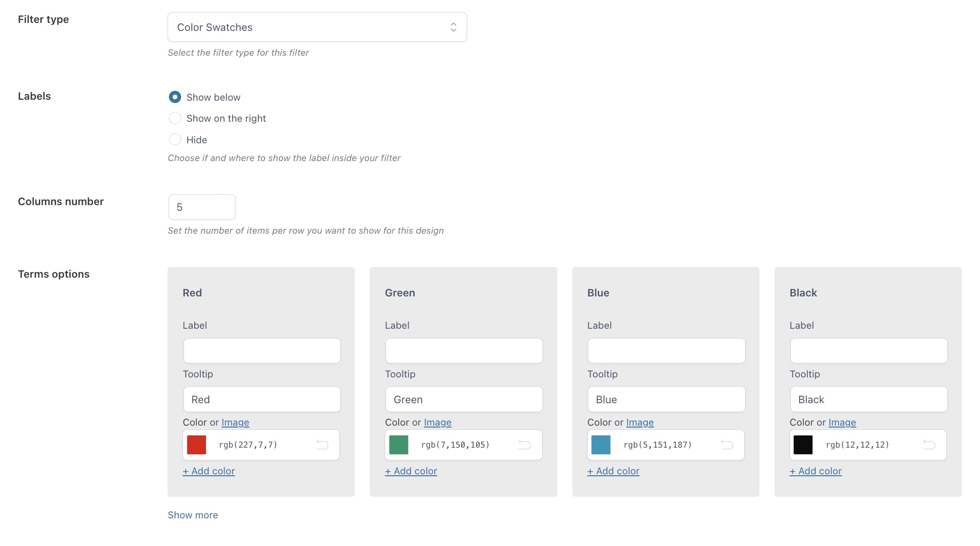Screen dimensions: 980x546
Task: Click the Black Tooltip input
Action: (869, 399)
